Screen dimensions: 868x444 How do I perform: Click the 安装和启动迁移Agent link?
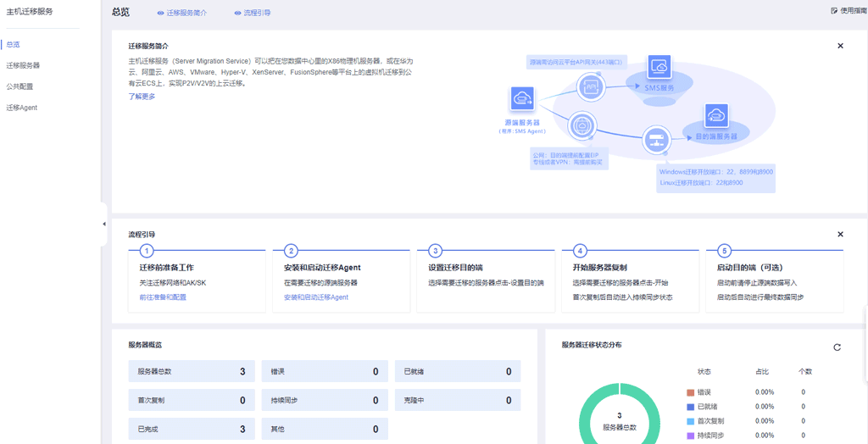point(315,297)
